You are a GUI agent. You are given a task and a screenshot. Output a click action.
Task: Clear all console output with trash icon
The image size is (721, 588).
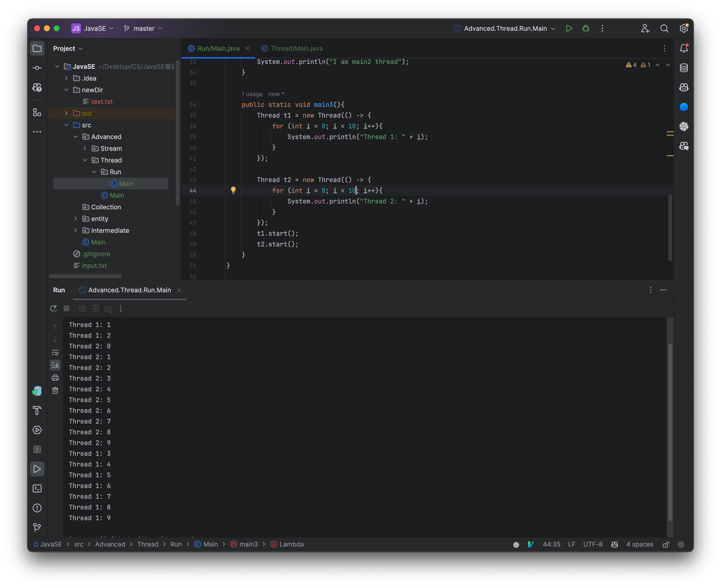click(55, 390)
